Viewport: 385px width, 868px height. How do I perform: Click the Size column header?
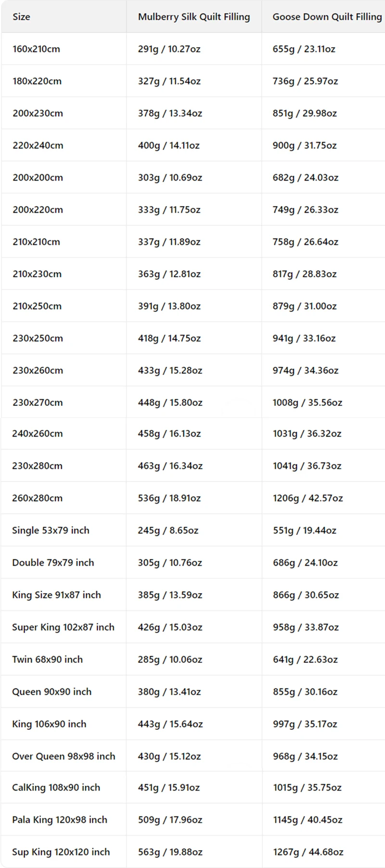(21, 17)
